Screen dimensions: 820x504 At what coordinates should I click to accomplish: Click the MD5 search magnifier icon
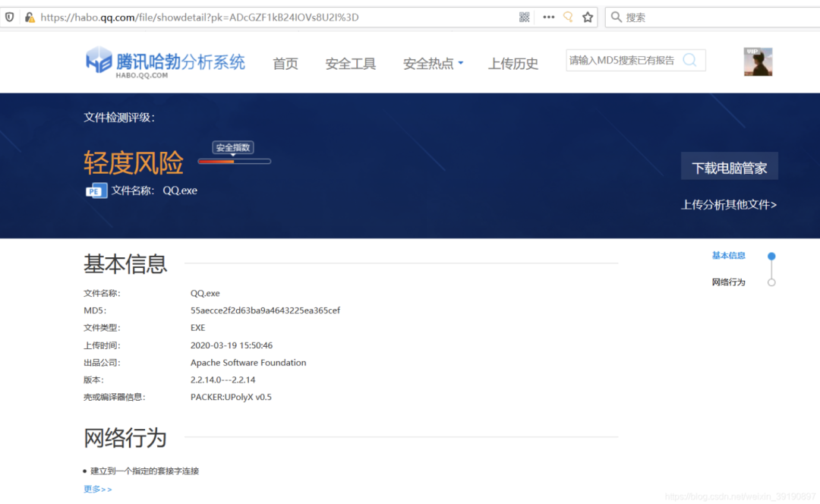pyautogui.click(x=689, y=60)
